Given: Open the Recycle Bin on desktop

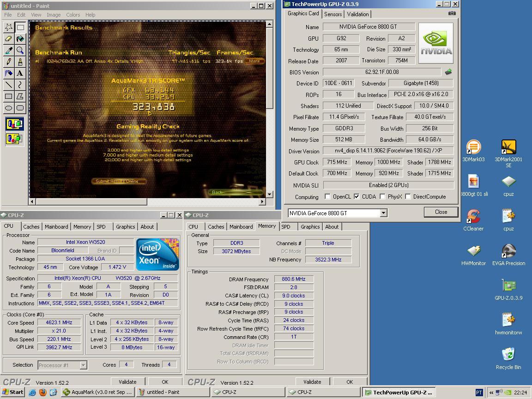Looking at the screenshot, I should point(508,359).
